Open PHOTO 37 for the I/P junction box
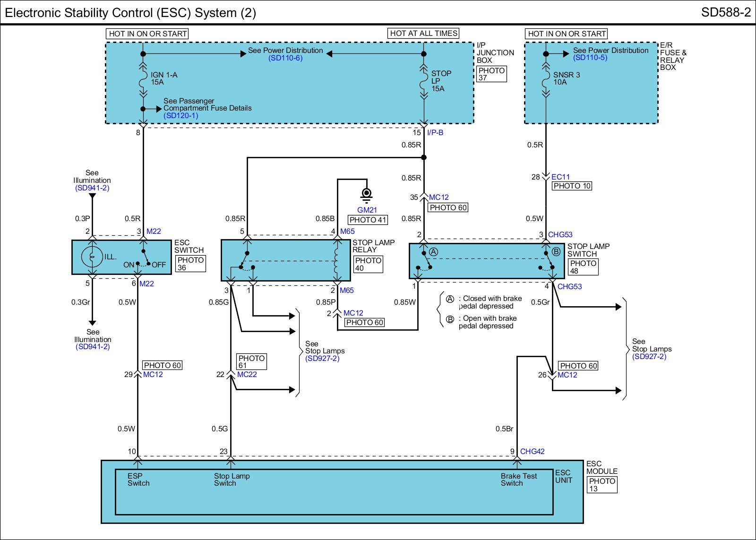The height and width of the screenshot is (540, 756). click(491, 74)
